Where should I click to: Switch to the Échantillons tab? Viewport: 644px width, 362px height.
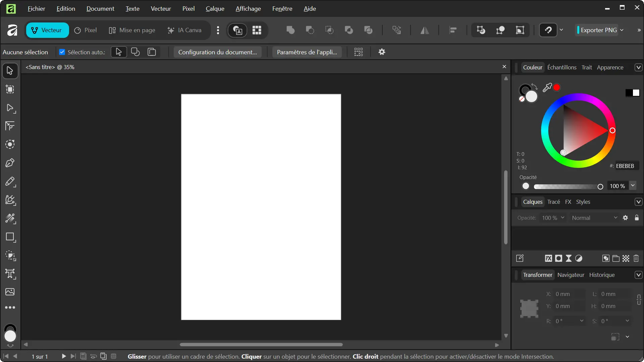pyautogui.click(x=562, y=67)
